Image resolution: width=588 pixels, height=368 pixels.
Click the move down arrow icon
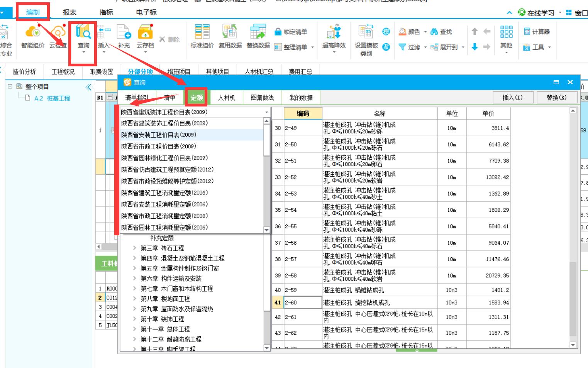(x=475, y=47)
